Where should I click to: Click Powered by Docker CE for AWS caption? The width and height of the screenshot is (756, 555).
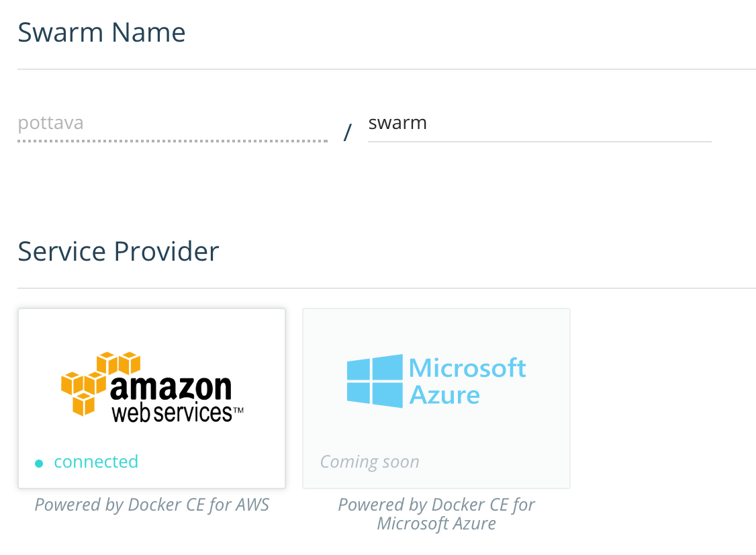pos(152,505)
